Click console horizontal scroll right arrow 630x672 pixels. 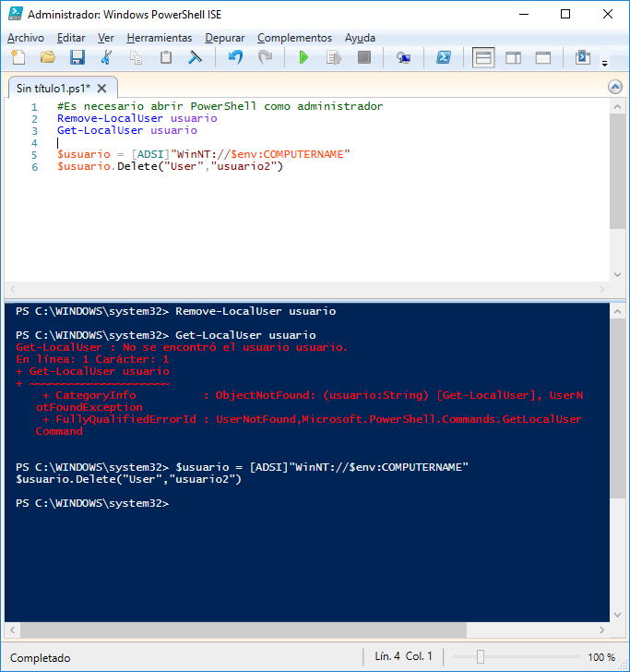[x=601, y=630]
